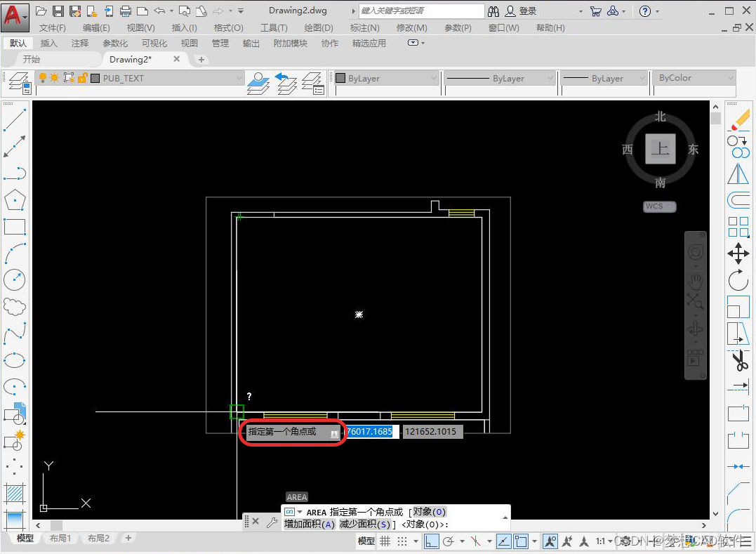Choose 对象(O) option in the AREA command line
The height and width of the screenshot is (554, 756).
coord(430,511)
